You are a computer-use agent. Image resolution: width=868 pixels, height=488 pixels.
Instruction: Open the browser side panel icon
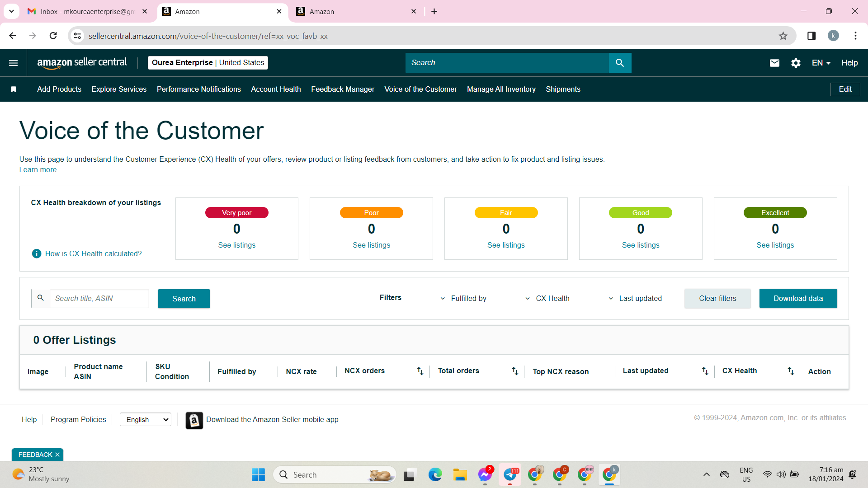(811, 36)
